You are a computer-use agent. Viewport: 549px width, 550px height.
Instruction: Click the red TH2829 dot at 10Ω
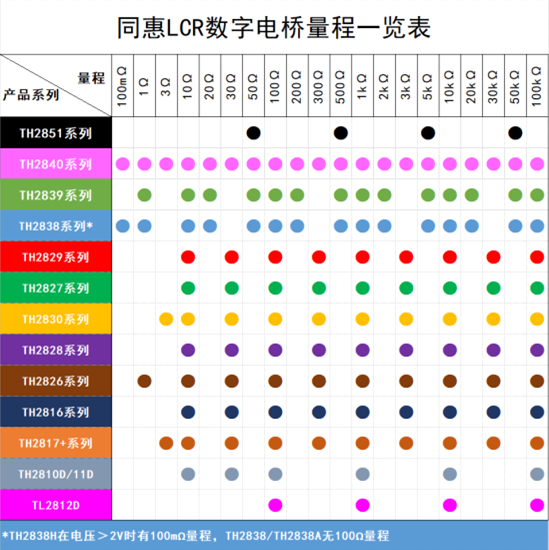point(188,257)
